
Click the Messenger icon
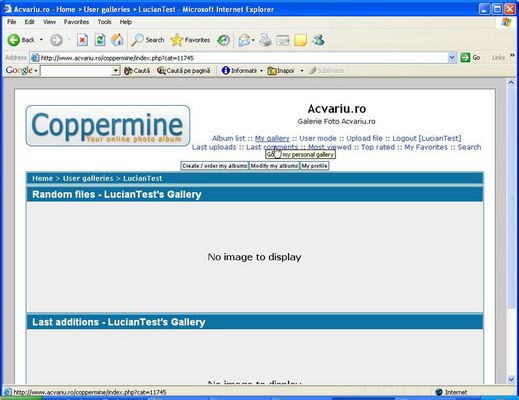point(318,40)
